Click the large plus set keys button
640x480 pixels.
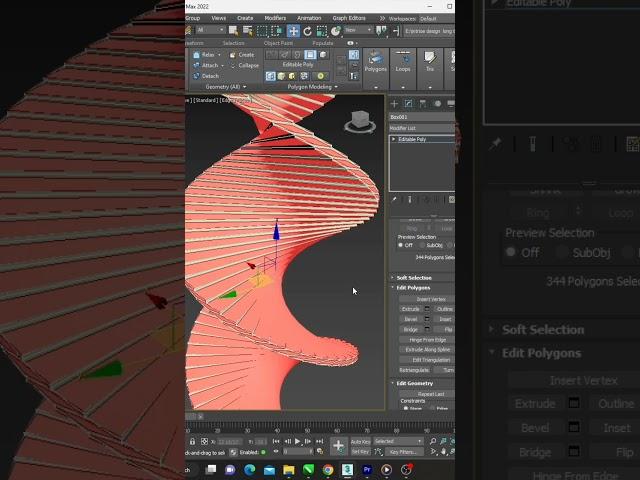pos(338,446)
